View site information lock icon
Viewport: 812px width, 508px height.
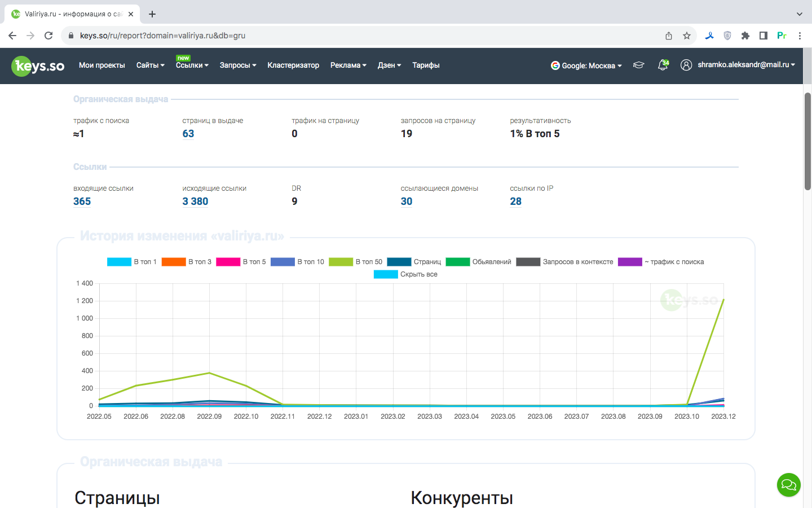pyautogui.click(x=71, y=36)
